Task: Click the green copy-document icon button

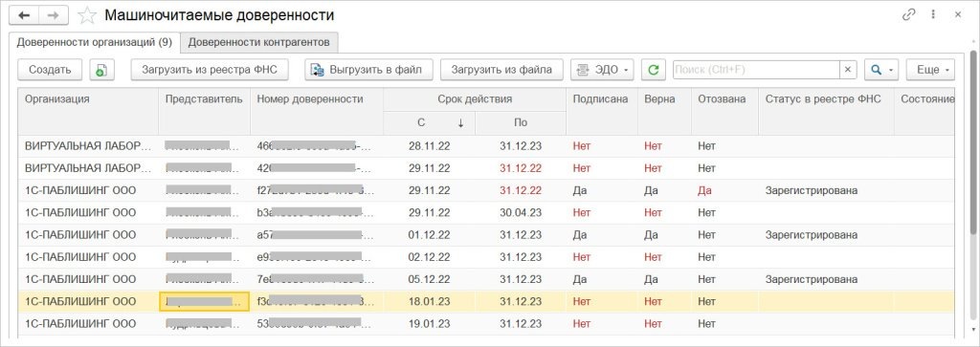Action: click(101, 70)
